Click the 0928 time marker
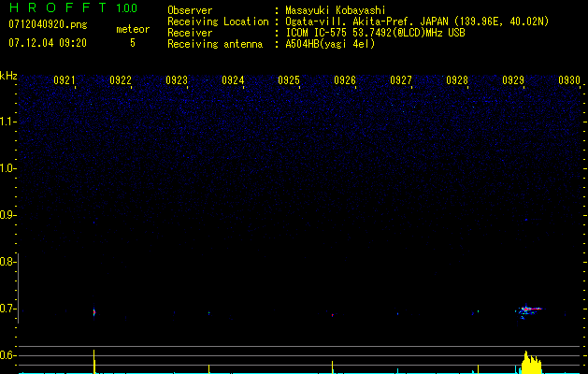The width and height of the screenshot is (588, 374). pyautogui.click(x=457, y=80)
